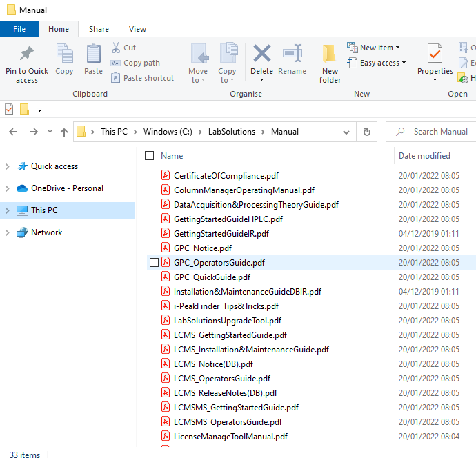Go forward to next folder
The height and width of the screenshot is (458, 476).
pos(34,132)
